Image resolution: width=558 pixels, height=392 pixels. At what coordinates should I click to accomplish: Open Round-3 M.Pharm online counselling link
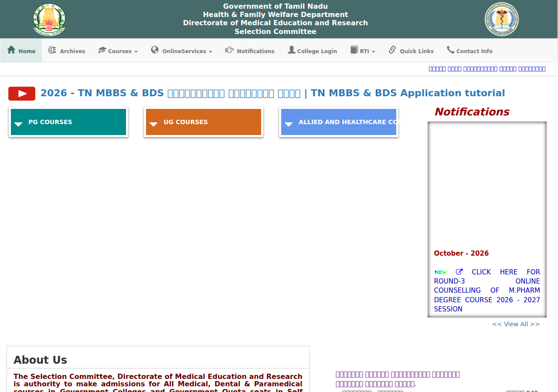pos(487,291)
